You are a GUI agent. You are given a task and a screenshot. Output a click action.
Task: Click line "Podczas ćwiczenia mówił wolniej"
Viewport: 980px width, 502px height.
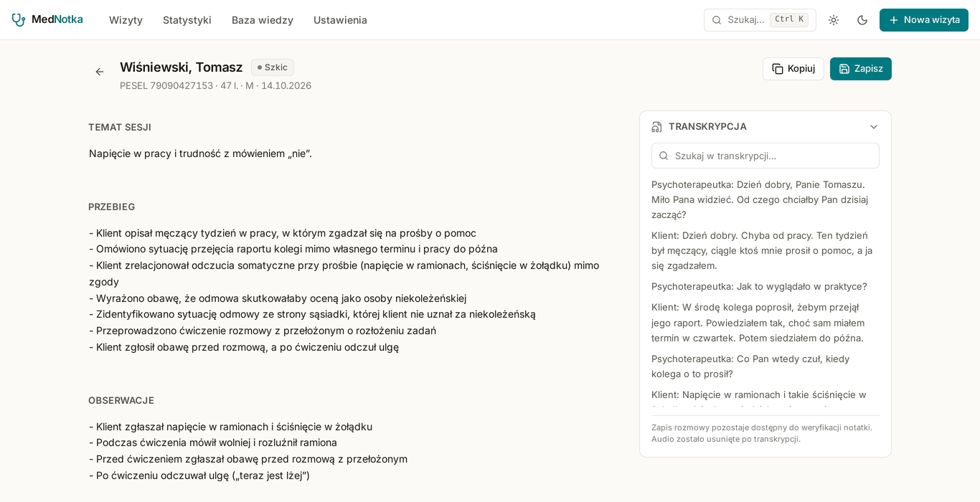[213, 442]
